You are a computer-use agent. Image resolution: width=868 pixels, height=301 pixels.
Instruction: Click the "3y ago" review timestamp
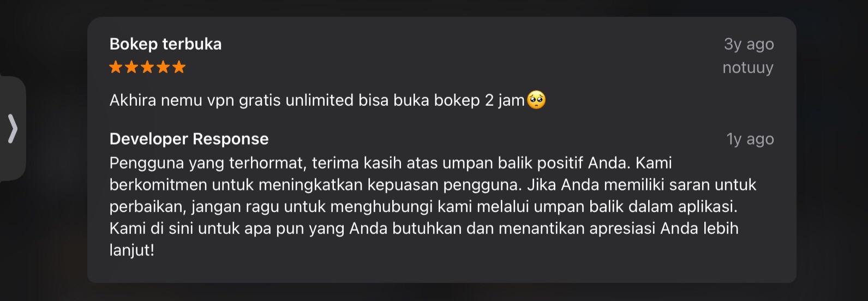(749, 44)
